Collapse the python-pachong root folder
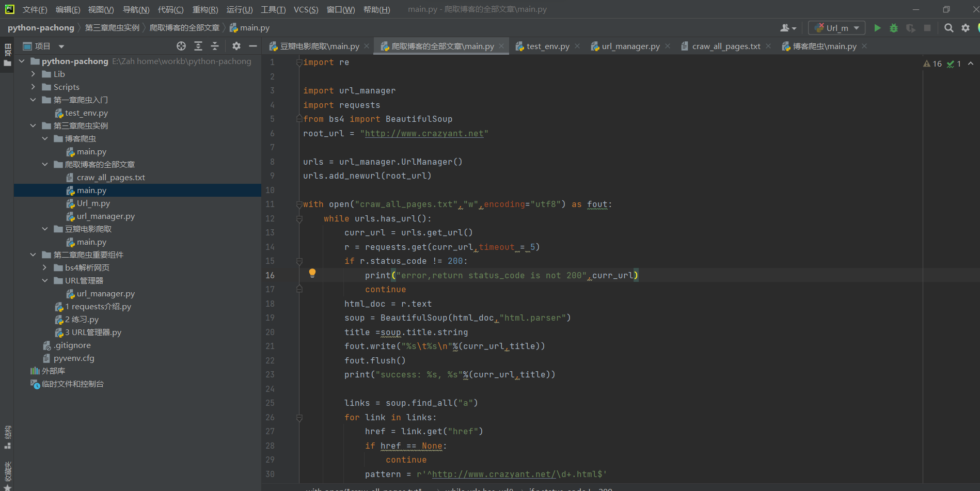 point(22,61)
